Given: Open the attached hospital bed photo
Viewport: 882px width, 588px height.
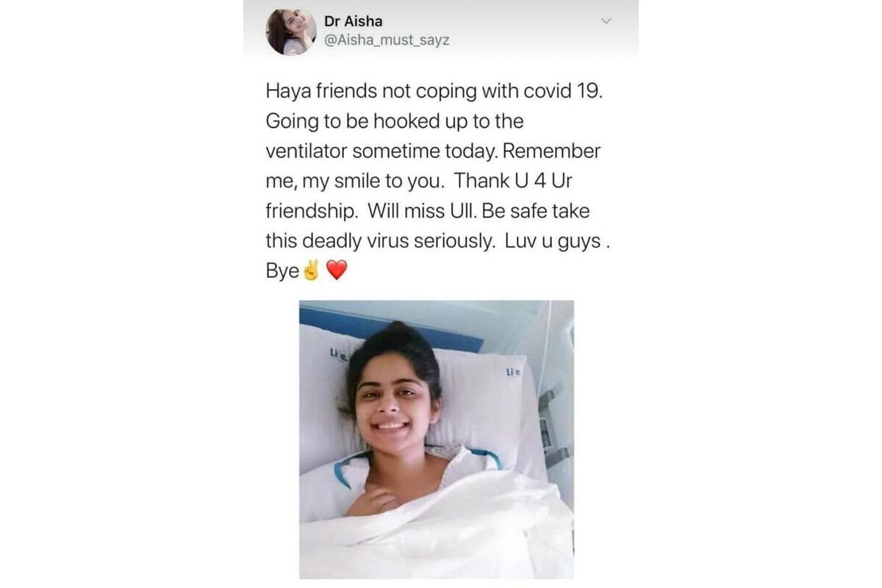Looking at the screenshot, I should [x=437, y=440].
